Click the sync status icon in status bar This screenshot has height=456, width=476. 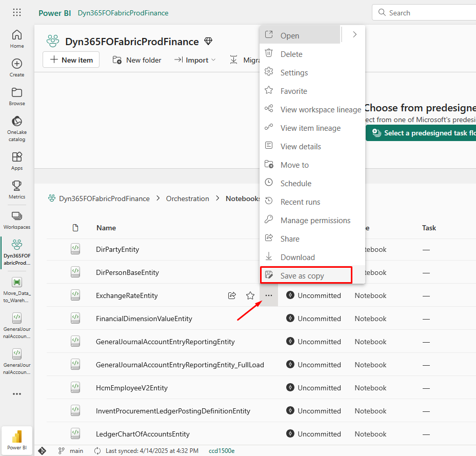point(97,451)
